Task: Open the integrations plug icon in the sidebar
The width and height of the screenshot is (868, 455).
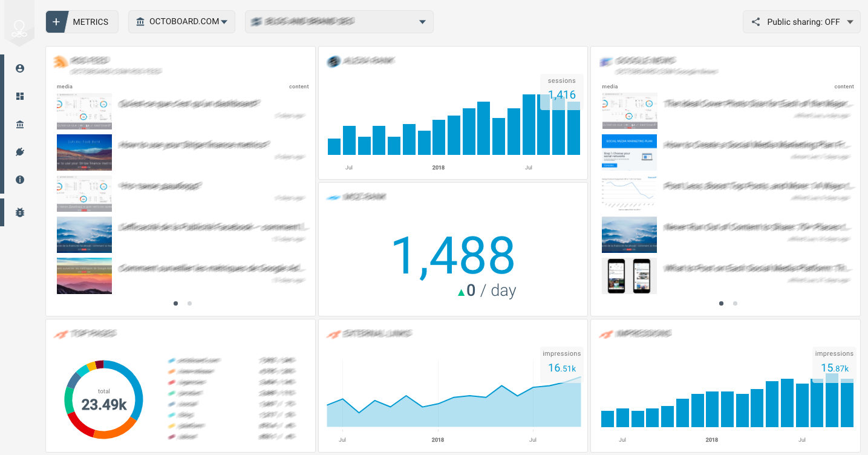Action: [19, 152]
